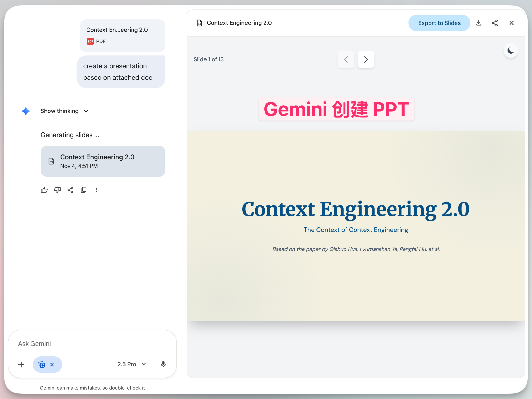Open the Context Engineering 2.0 document card

pos(103,161)
